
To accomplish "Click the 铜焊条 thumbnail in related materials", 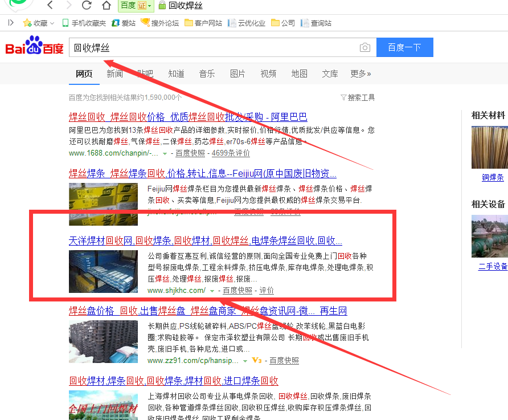I will 489,147.
